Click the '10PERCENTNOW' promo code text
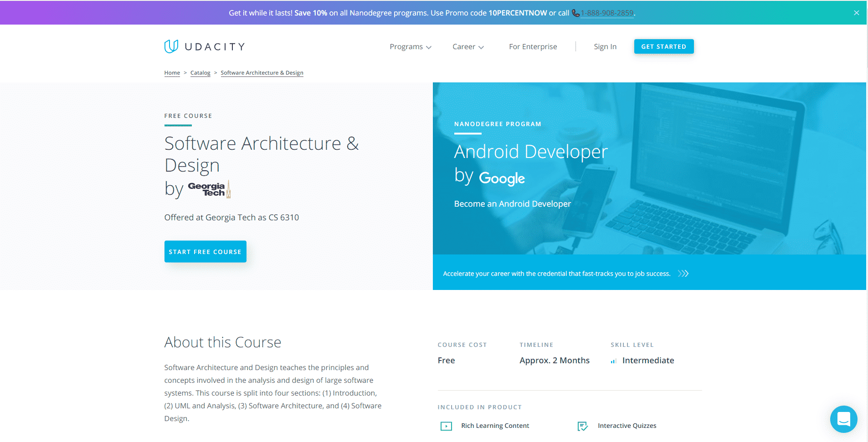This screenshot has height=442, width=868. click(x=518, y=13)
